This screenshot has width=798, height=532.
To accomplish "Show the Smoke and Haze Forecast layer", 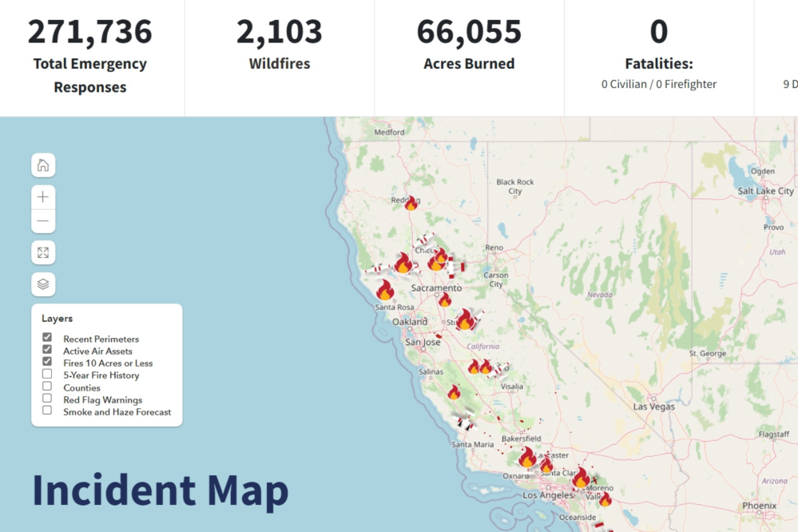I will click(x=47, y=411).
